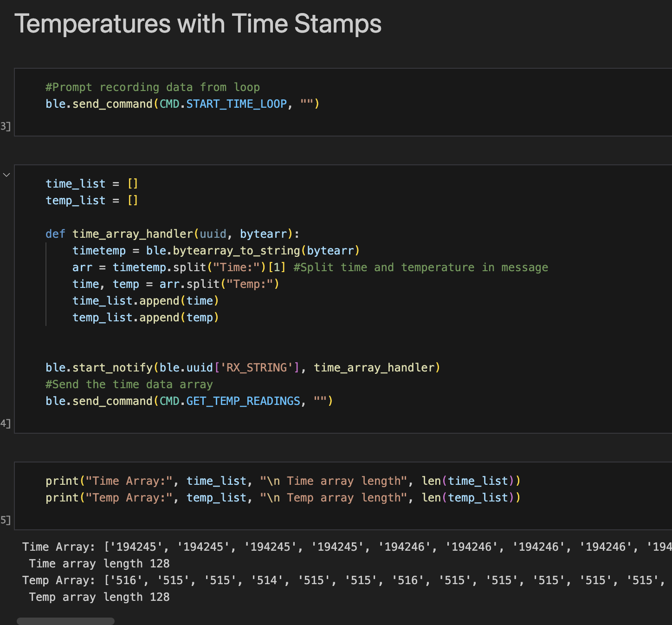The image size is (672, 625).
Task: Click the string "Time:" in the split call
Action: (236, 267)
